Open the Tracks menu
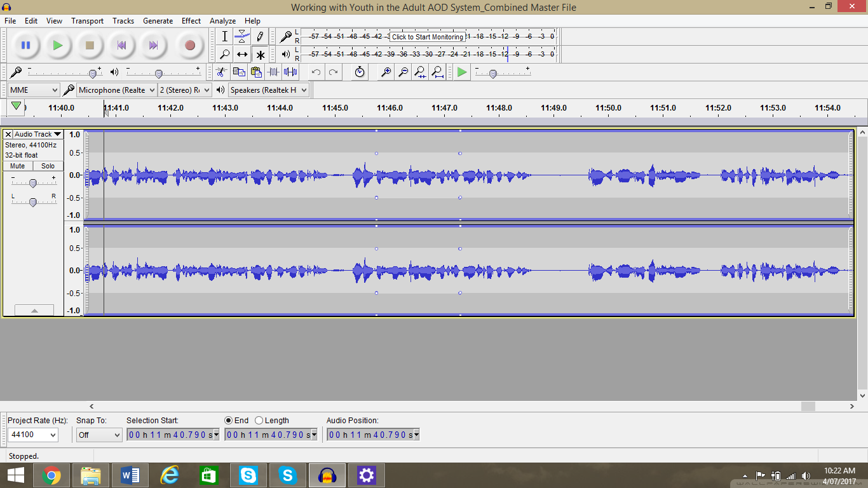 (x=123, y=20)
